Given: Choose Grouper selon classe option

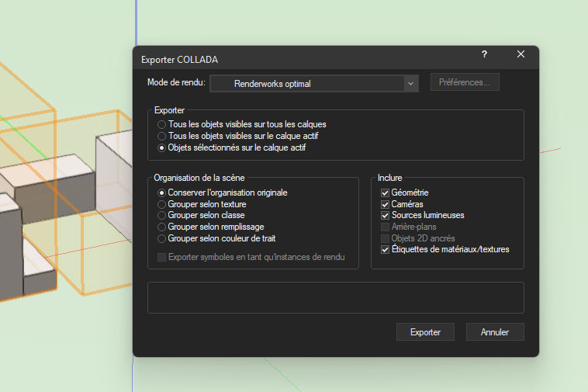Looking at the screenshot, I should coord(161,215).
